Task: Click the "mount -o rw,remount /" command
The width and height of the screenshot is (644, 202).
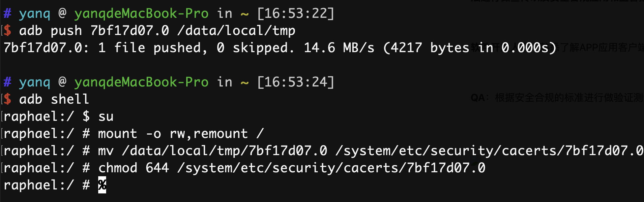Action: pos(181,134)
